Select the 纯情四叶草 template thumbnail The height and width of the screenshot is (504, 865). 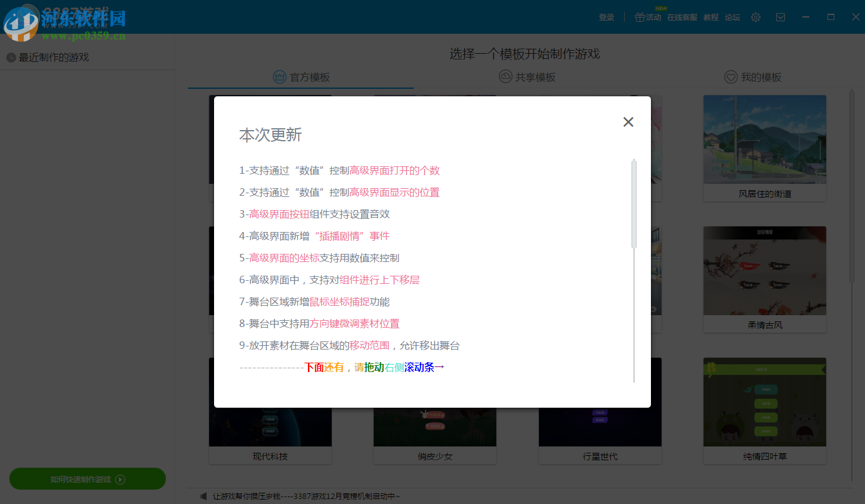tap(764, 402)
